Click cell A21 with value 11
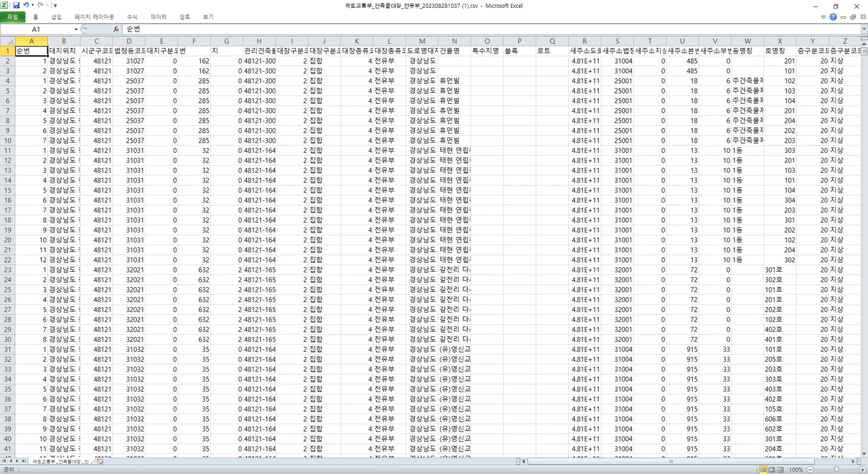Image resolution: width=868 pixels, height=474 pixels. pyautogui.click(x=31, y=250)
